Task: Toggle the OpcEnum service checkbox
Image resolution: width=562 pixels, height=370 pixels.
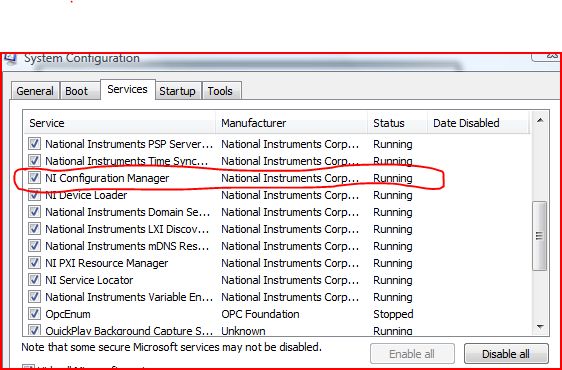Action: pyautogui.click(x=34, y=313)
